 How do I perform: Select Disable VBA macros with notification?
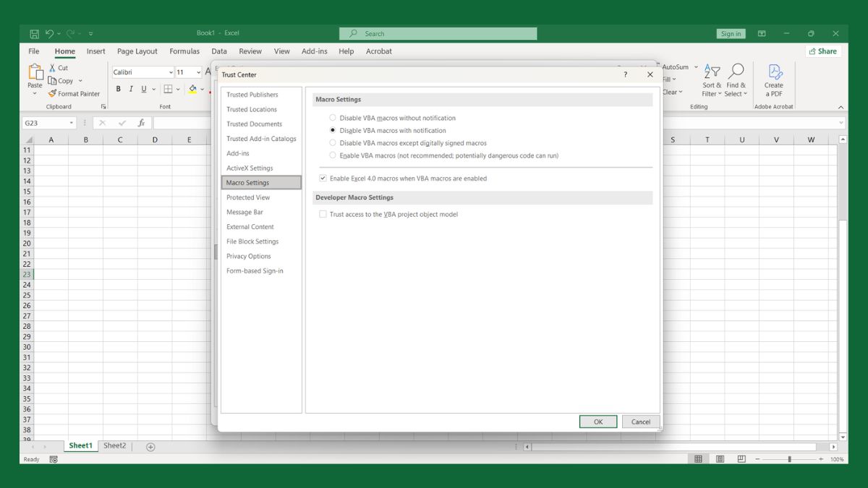[333, 131]
